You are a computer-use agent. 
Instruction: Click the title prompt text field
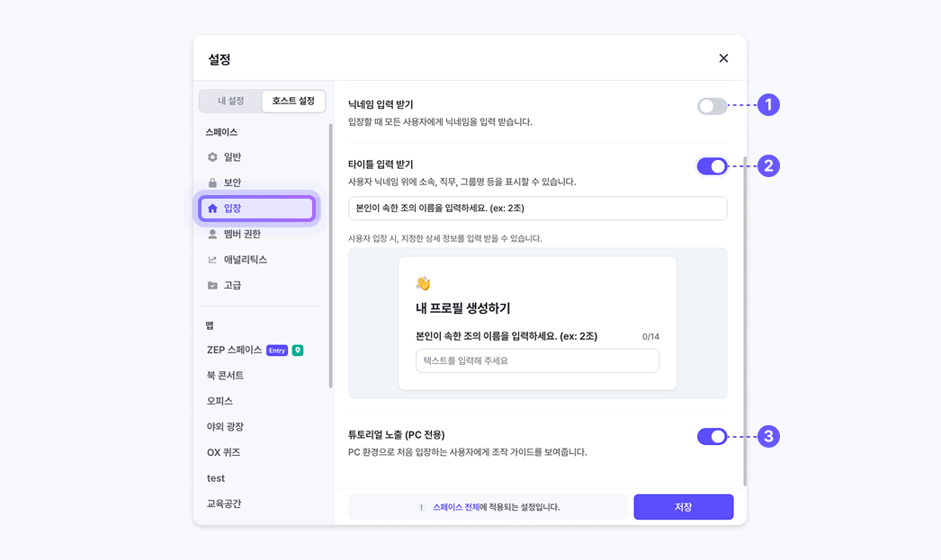coord(537,209)
